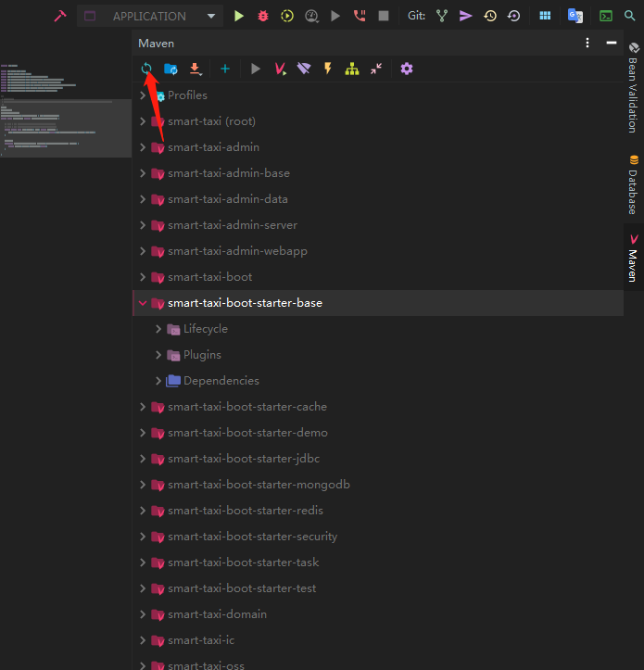Select the smart-taxi-boot row

coord(378,277)
